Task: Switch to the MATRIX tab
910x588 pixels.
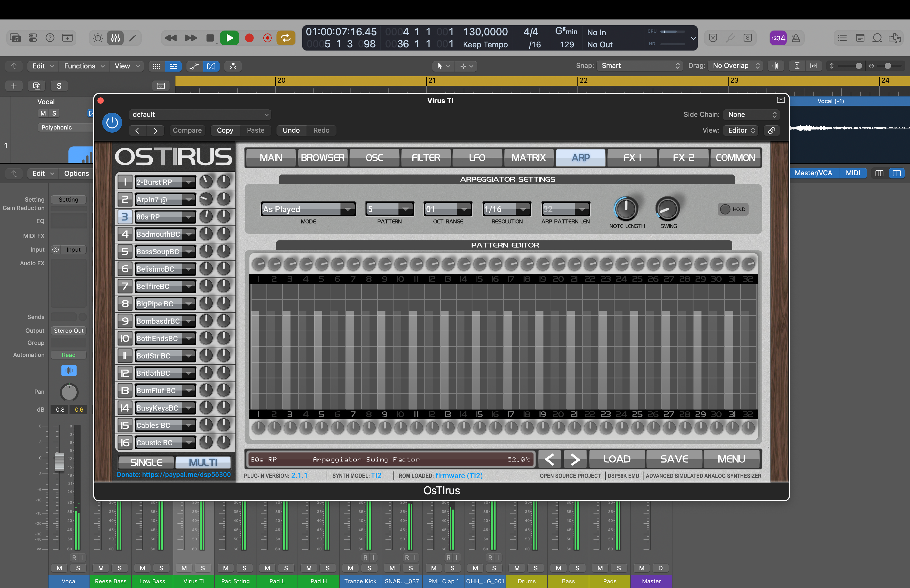Action: tap(529, 158)
